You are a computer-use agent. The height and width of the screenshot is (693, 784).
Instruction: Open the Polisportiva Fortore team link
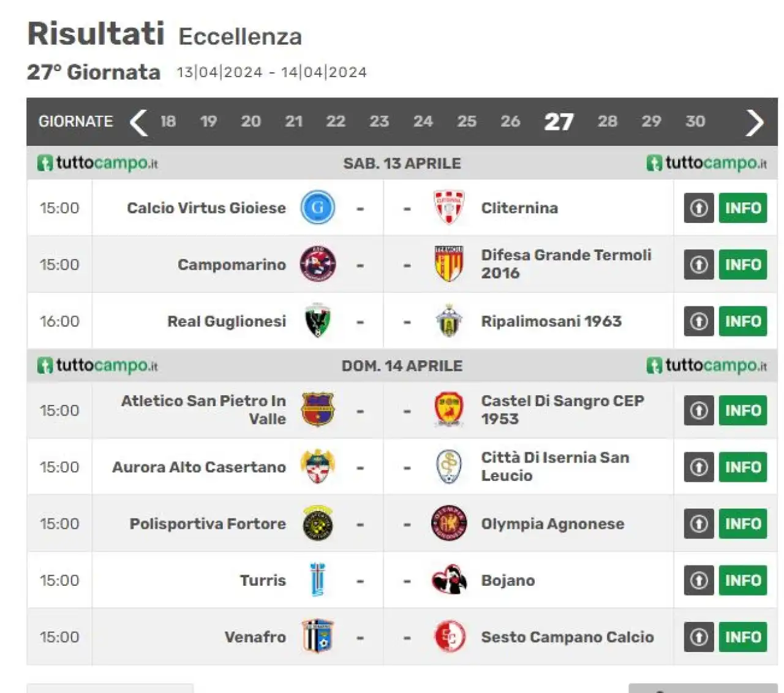pyautogui.click(x=208, y=524)
